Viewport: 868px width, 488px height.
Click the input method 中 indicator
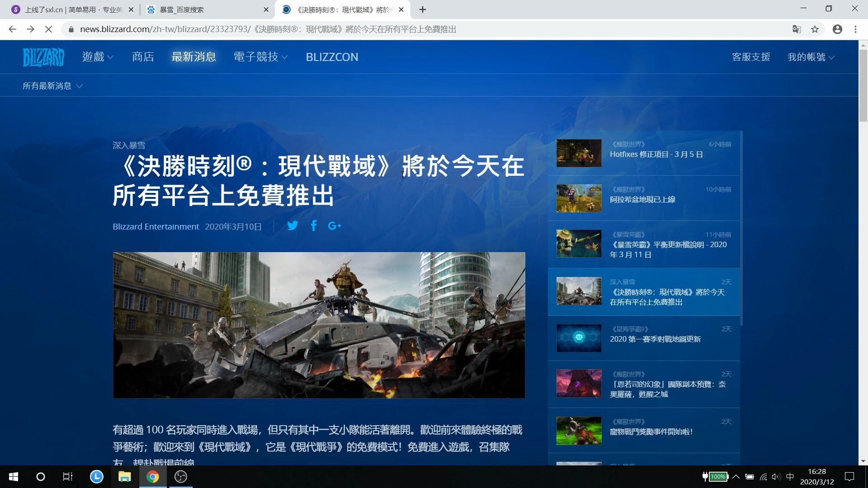pyautogui.click(x=790, y=477)
